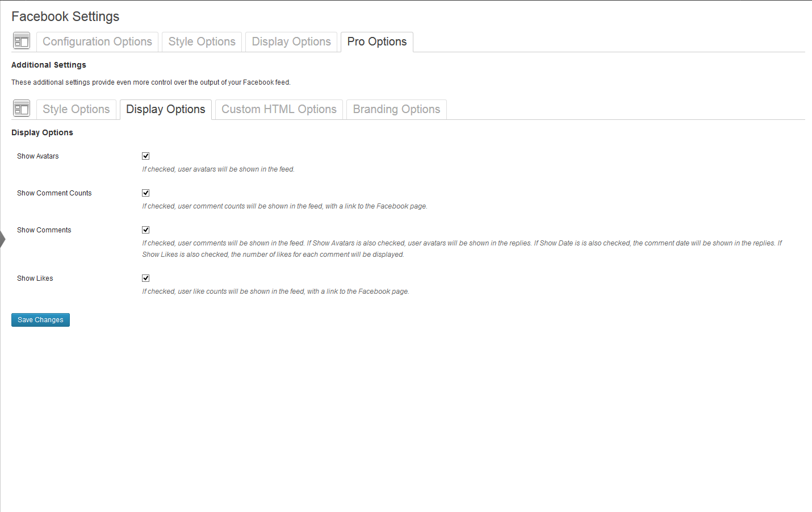Uncheck the Show Avatars checkbox

click(146, 156)
